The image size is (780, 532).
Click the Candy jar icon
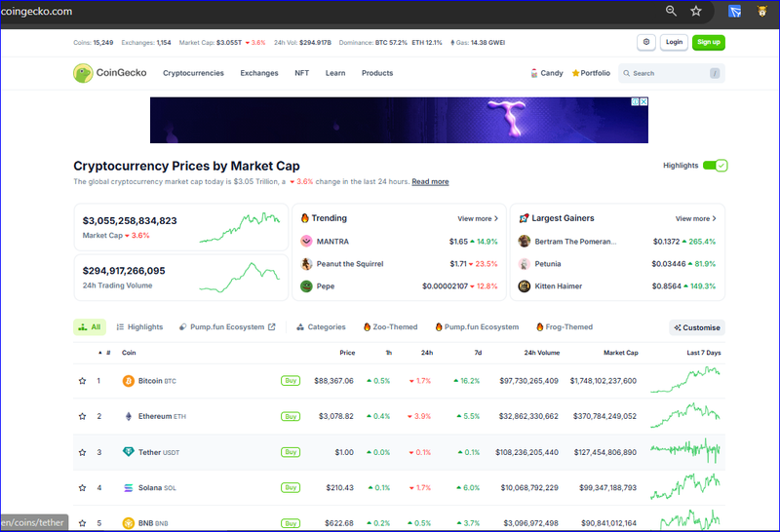pos(534,73)
